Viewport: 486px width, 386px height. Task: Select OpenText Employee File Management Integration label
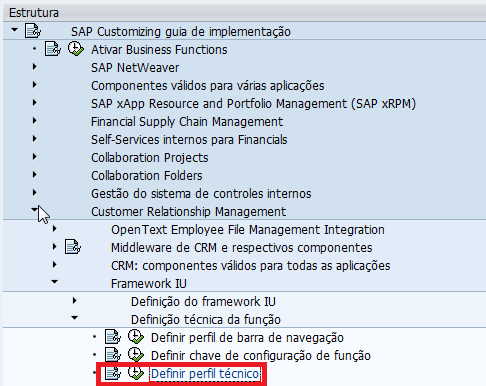(248, 230)
